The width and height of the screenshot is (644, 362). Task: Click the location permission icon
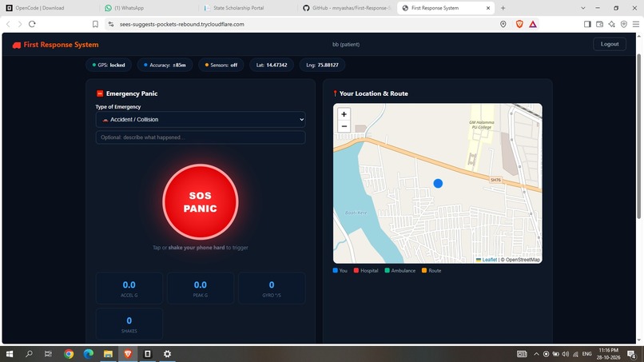503,24
